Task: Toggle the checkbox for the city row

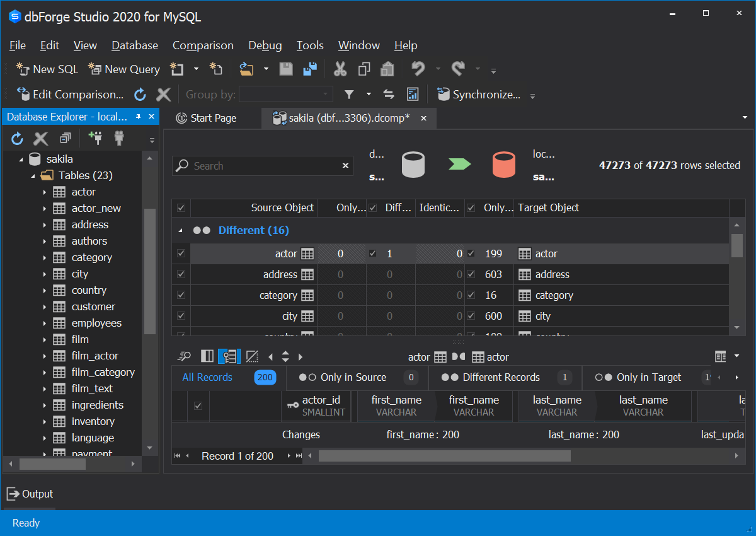Action: [x=181, y=316]
